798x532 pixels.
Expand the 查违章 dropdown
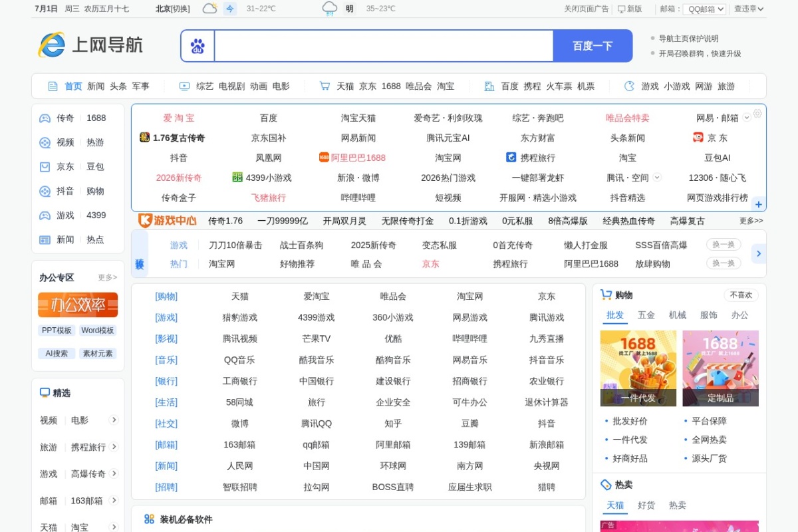coord(749,9)
